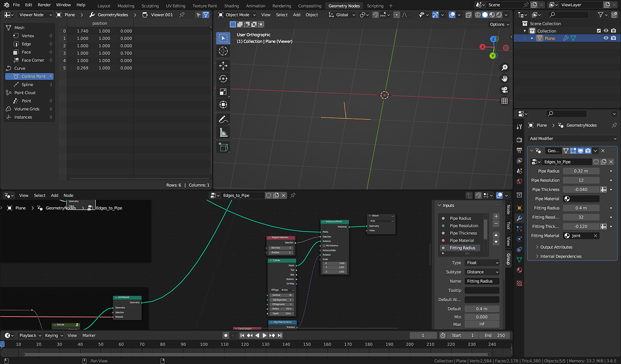Open the Modifier properties wrench tab
621x364 pixels.
click(519, 219)
